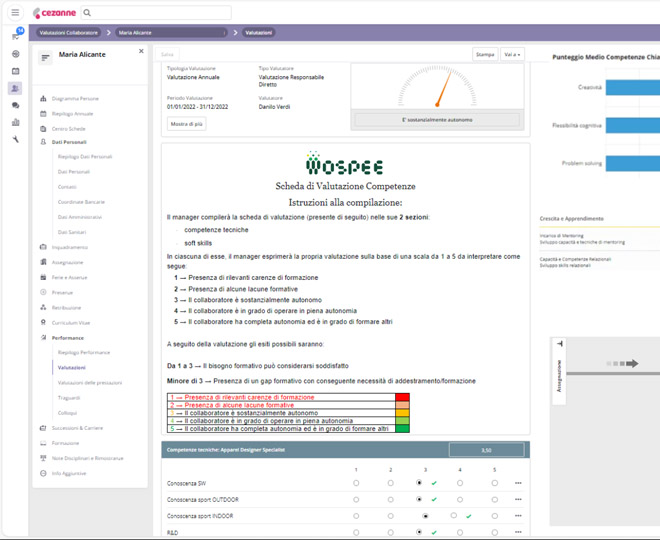The image size is (660, 540).
Task: Open the Vai a dropdown
Action: [x=512, y=54]
